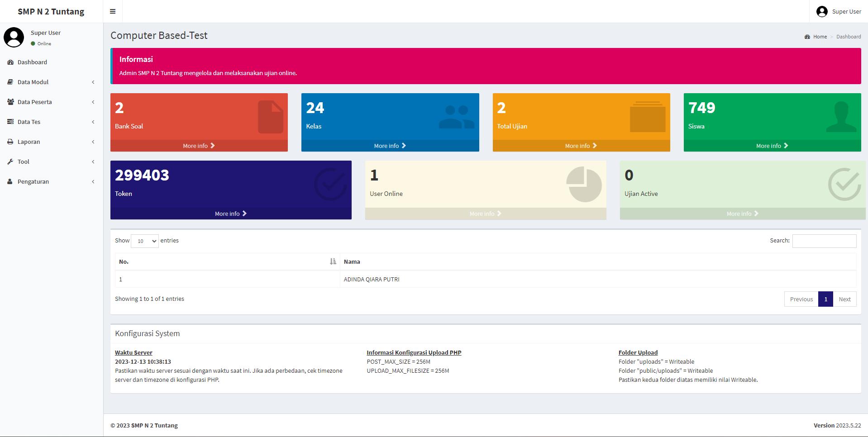Open More info on Token card

tap(231, 214)
